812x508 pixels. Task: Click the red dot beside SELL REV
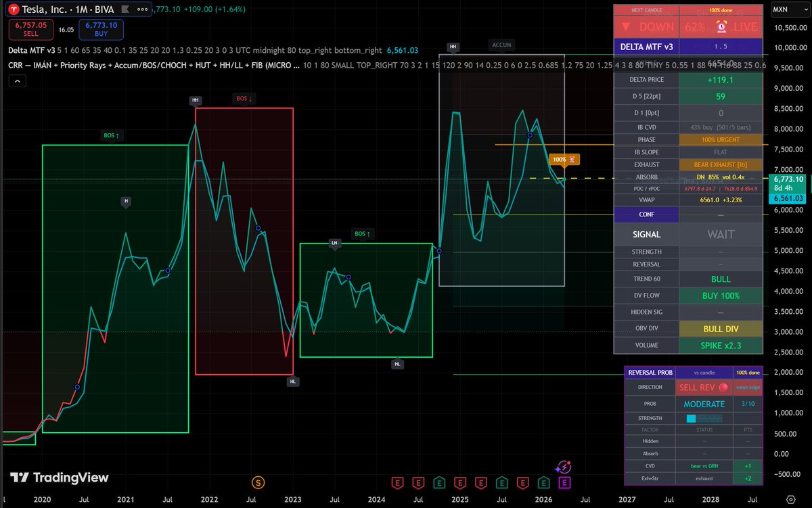pos(723,388)
